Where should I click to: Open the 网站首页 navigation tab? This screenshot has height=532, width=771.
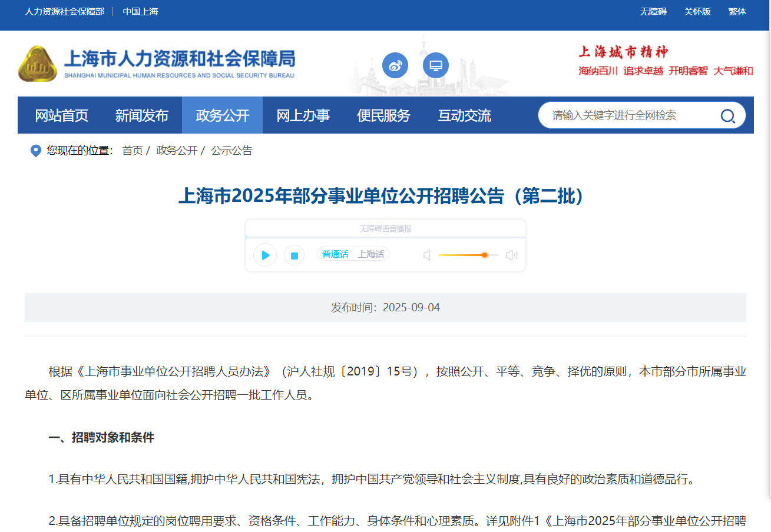coord(61,115)
